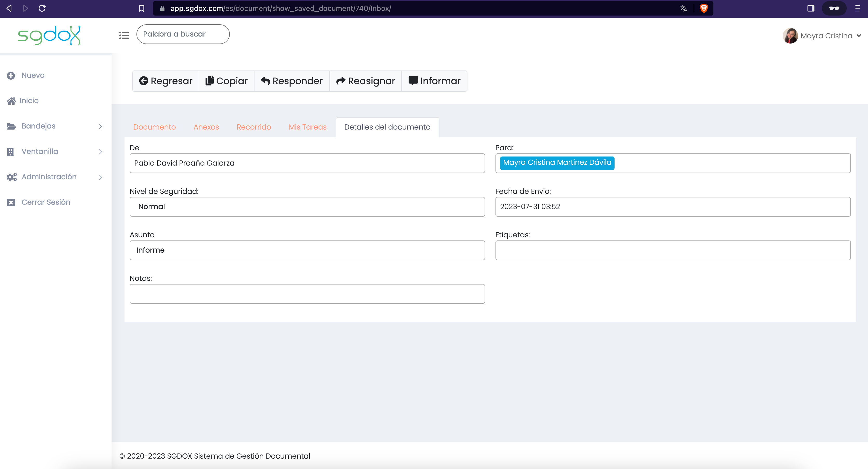The image size is (868, 469).
Task: Open the browser translate icon
Action: coord(683,8)
